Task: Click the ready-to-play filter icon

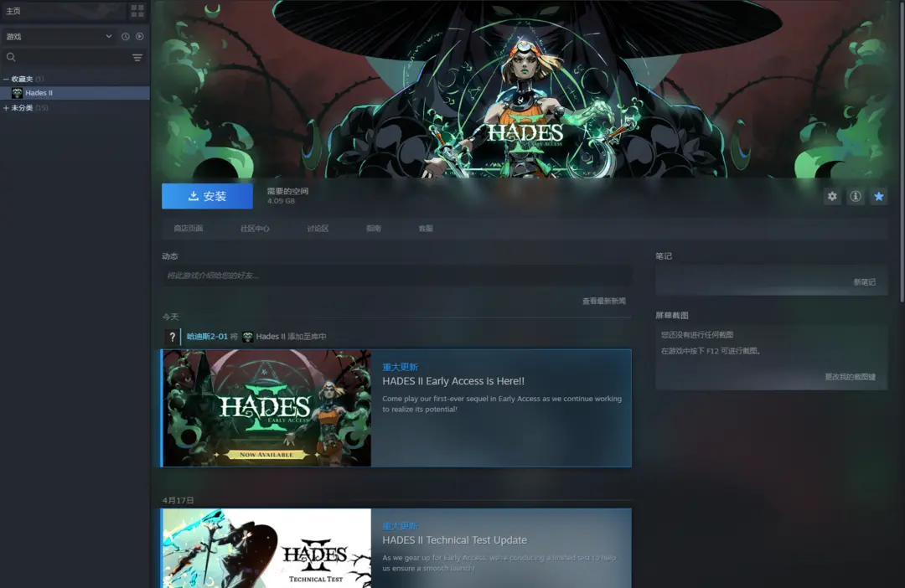Action: [140, 36]
